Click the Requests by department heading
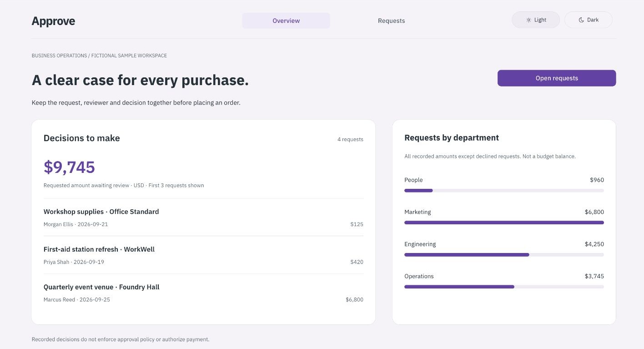 coord(452,138)
